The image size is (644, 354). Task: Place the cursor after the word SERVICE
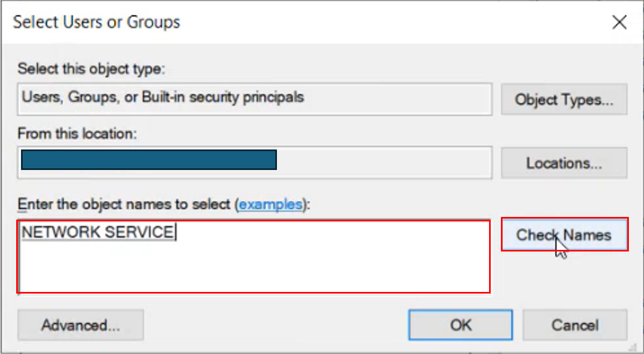click(174, 233)
